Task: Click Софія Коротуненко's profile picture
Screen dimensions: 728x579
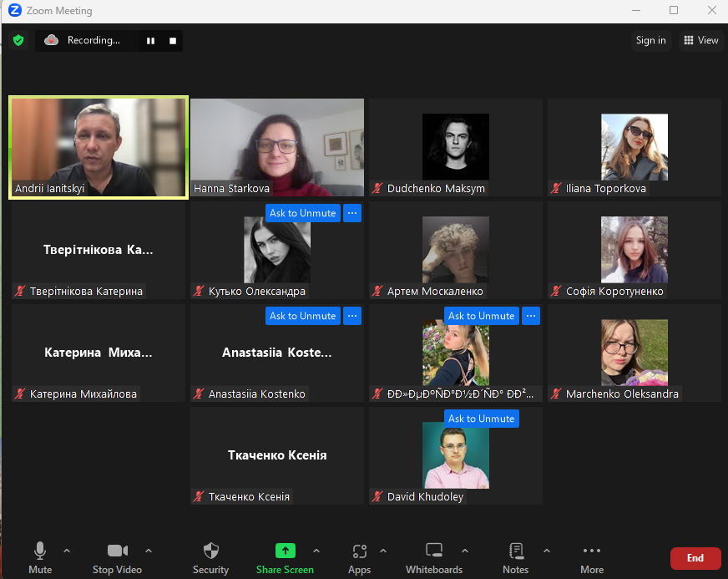Action: point(634,250)
